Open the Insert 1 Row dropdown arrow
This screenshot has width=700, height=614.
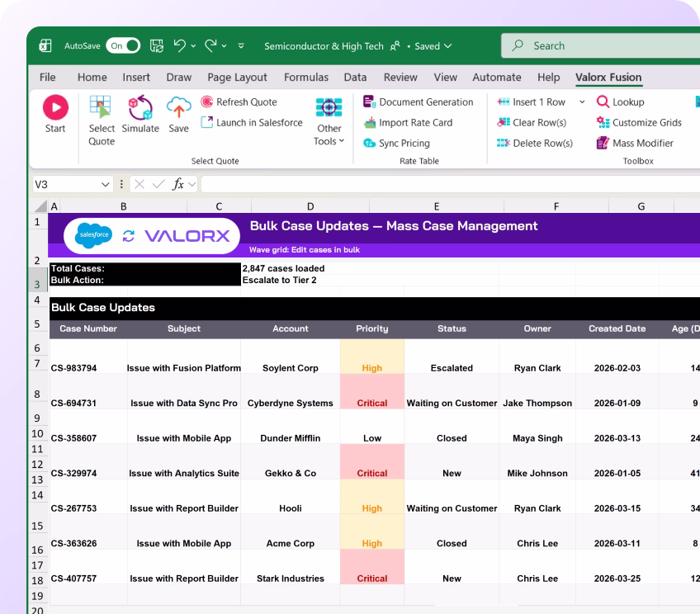click(x=582, y=102)
